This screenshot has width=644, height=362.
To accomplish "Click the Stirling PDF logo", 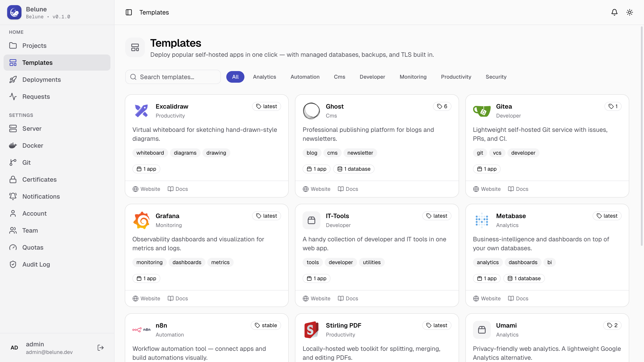I will pos(311,330).
